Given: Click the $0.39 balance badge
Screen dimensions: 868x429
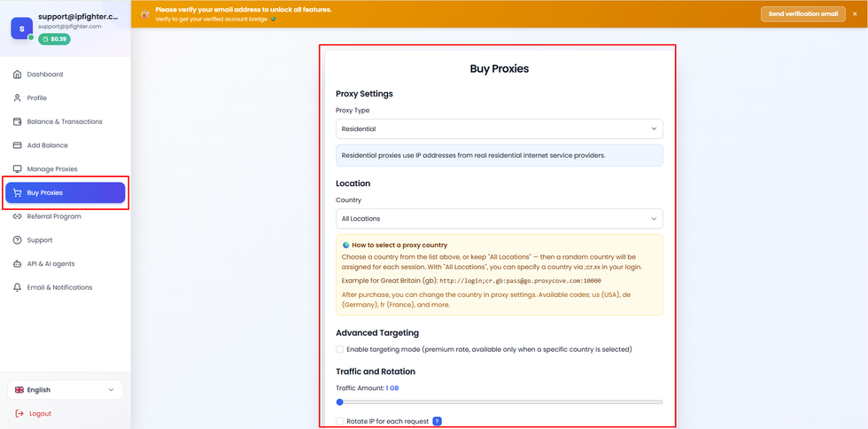Looking at the screenshot, I should (x=54, y=39).
